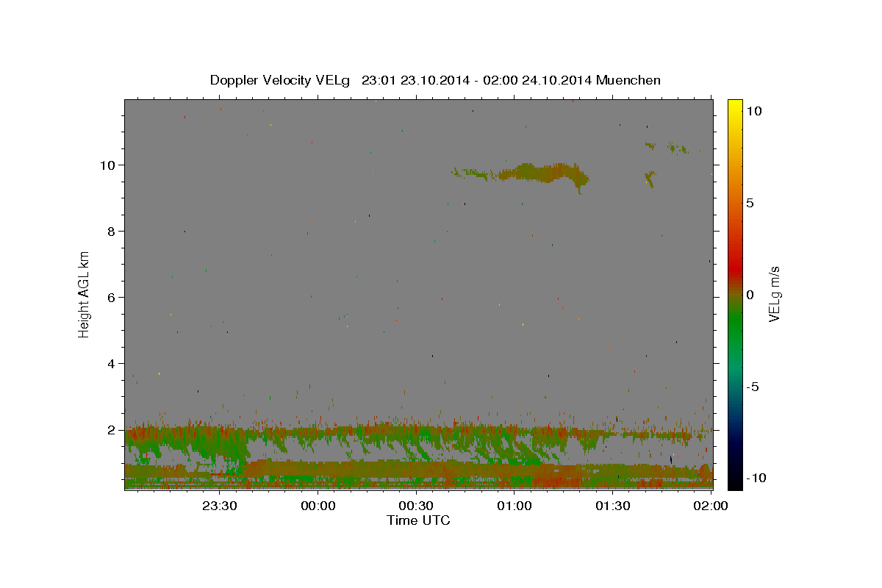Click the 00:00 time tick label

click(318, 506)
